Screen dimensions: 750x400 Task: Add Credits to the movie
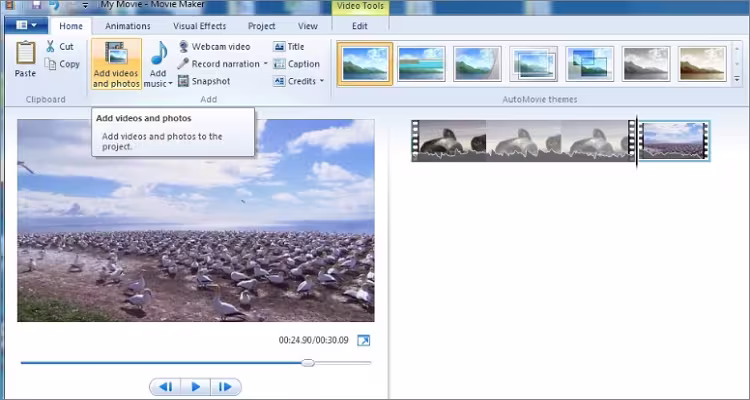pyautogui.click(x=295, y=81)
